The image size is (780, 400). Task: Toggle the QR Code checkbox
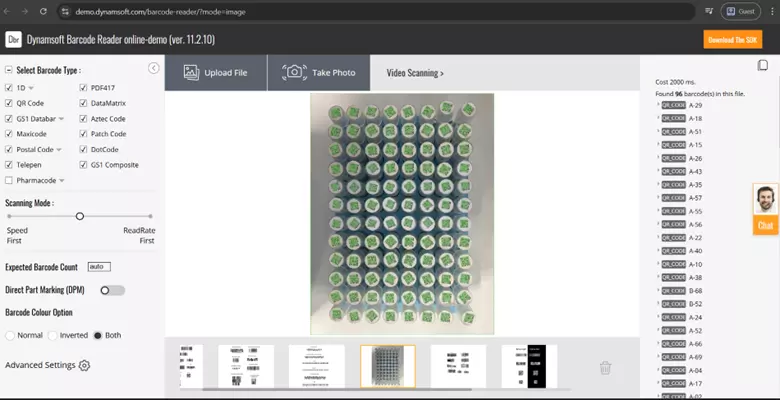coord(8,103)
